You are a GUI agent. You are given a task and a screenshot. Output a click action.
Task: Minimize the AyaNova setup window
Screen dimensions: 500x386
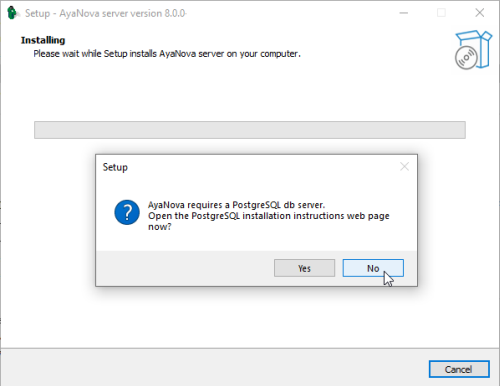point(404,13)
